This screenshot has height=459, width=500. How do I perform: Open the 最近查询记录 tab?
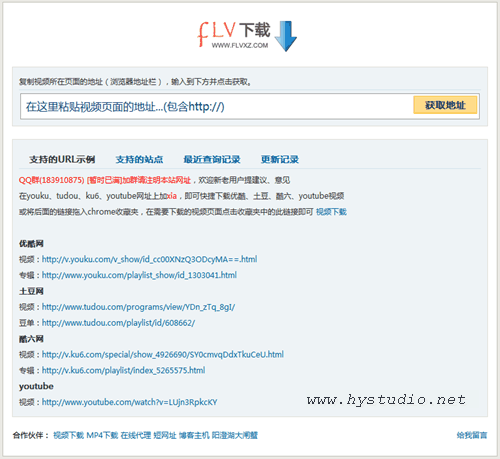[x=212, y=159]
